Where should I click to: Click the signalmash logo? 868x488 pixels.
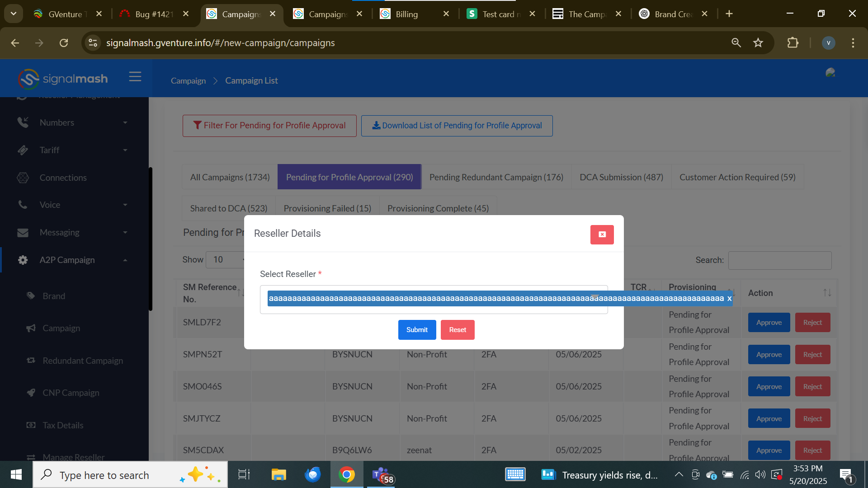tap(63, 79)
